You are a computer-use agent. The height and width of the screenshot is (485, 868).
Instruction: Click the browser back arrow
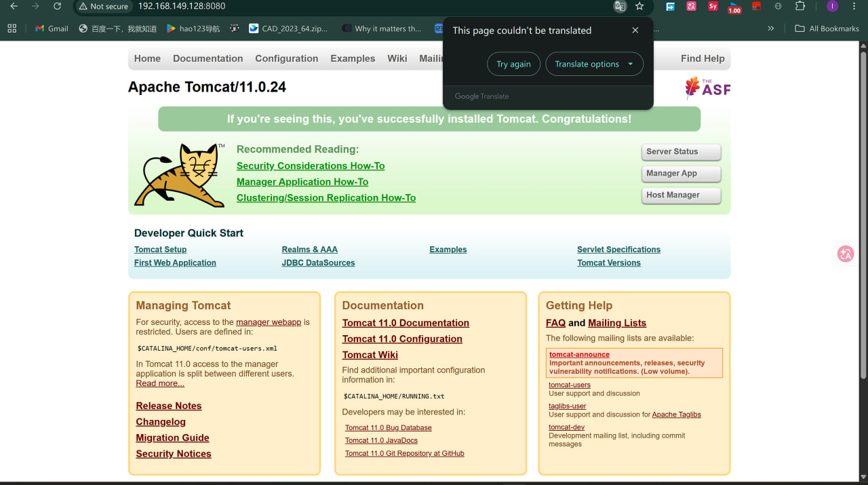click(x=14, y=6)
